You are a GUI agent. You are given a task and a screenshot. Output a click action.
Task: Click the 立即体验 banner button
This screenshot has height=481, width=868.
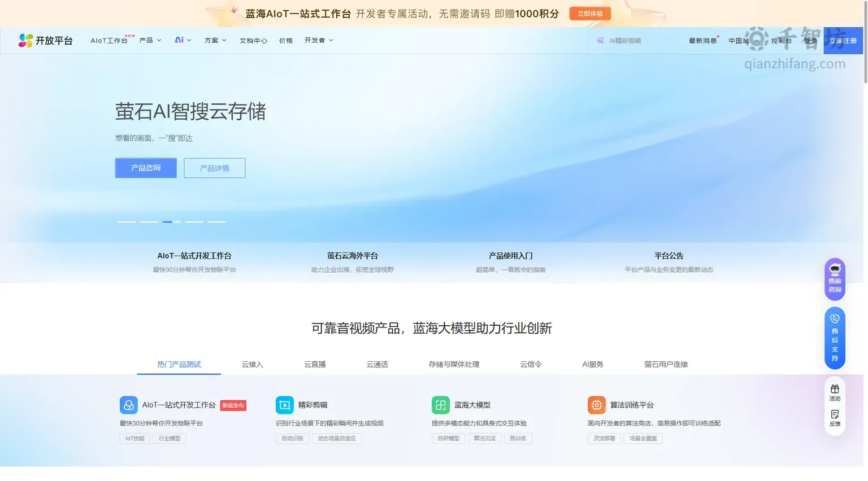(x=590, y=14)
